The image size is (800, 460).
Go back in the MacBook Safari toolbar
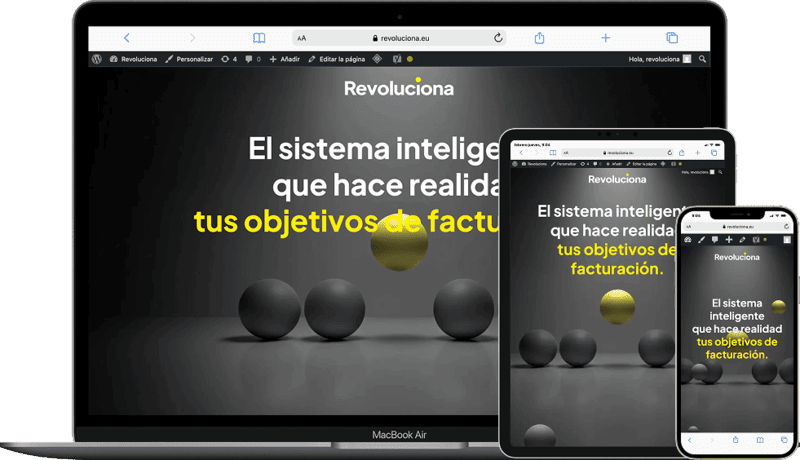[x=127, y=38]
